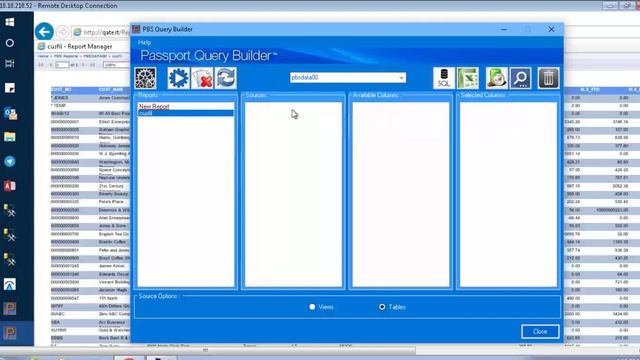640x360 pixels.
Task: Open the magnifier search icon
Action: 520,78
